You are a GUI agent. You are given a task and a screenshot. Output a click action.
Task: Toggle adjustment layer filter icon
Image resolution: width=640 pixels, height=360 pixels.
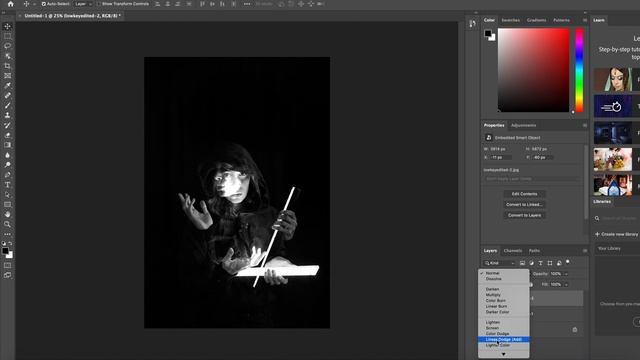point(531,263)
